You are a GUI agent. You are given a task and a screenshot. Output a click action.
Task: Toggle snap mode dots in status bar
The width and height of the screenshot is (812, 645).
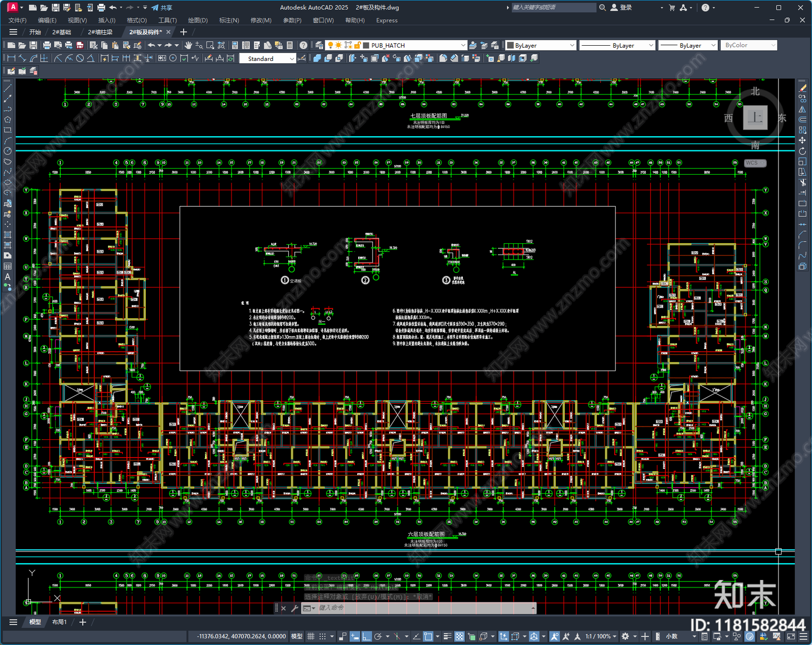[x=323, y=636]
